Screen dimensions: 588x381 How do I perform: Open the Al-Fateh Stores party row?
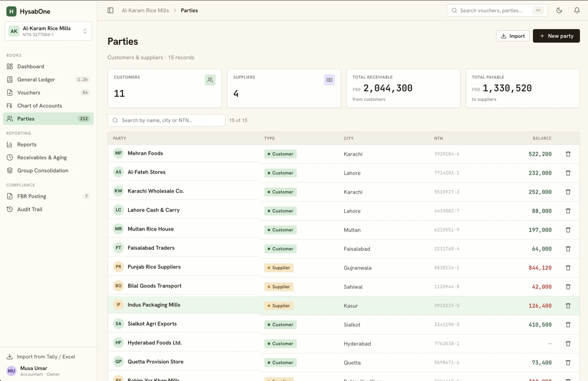tap(344, 173)
